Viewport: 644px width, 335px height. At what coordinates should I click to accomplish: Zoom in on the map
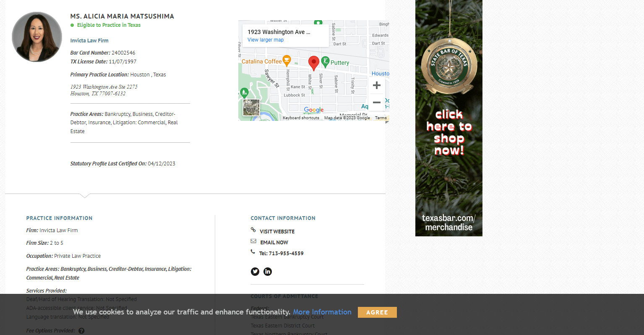coord(377,85)
